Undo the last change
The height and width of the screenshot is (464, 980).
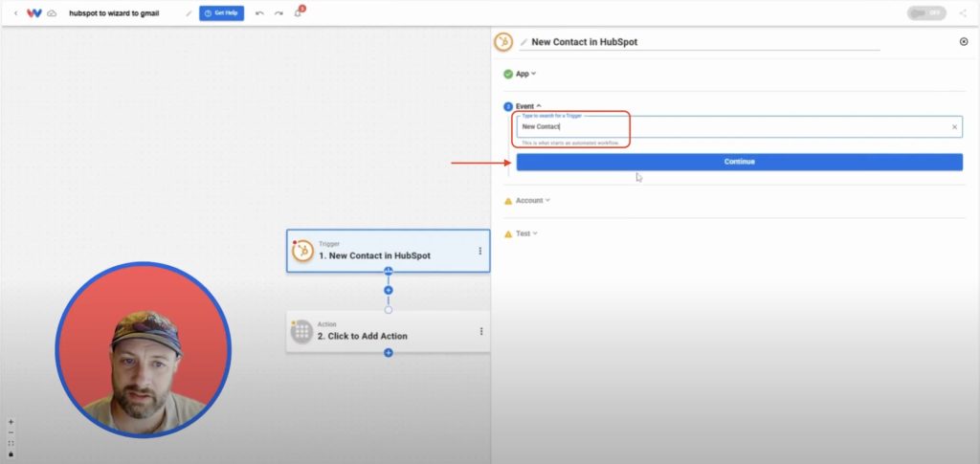[260, 13]
